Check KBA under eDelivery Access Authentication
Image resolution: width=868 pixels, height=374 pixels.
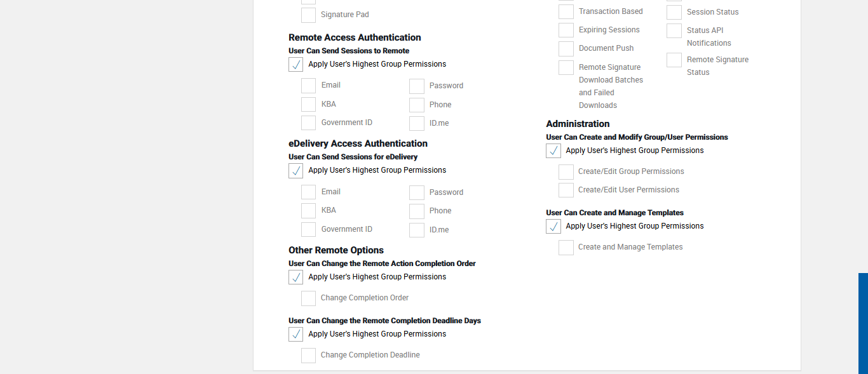coord(308,211)
